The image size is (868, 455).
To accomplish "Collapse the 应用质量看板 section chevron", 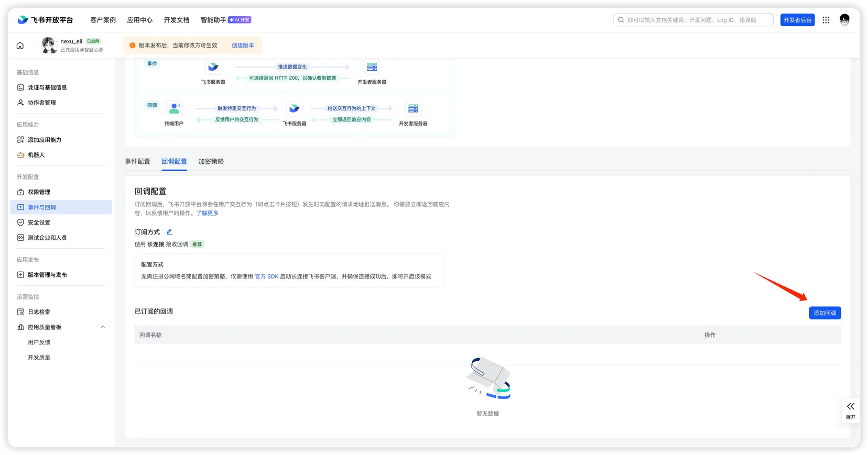I will click(x=103, y=327).
